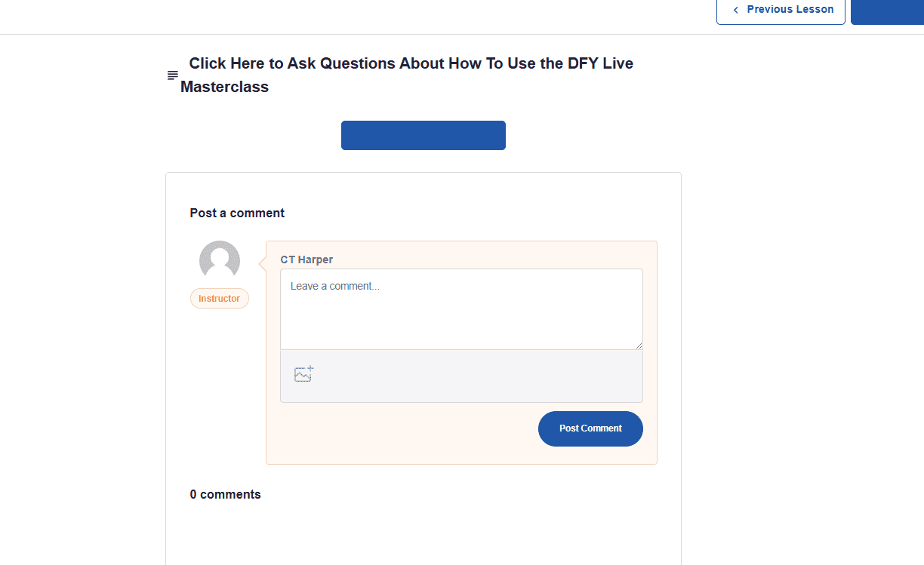924x565 pixels.
Task: Click the orange Instructor badge
Action: [219, 299]
